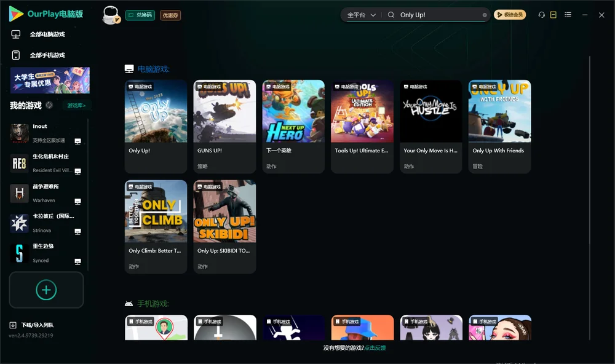This screenshot has width=615, height=364.
Task: Expand the 全平台 platform dropdown
Action: [361, 15]
